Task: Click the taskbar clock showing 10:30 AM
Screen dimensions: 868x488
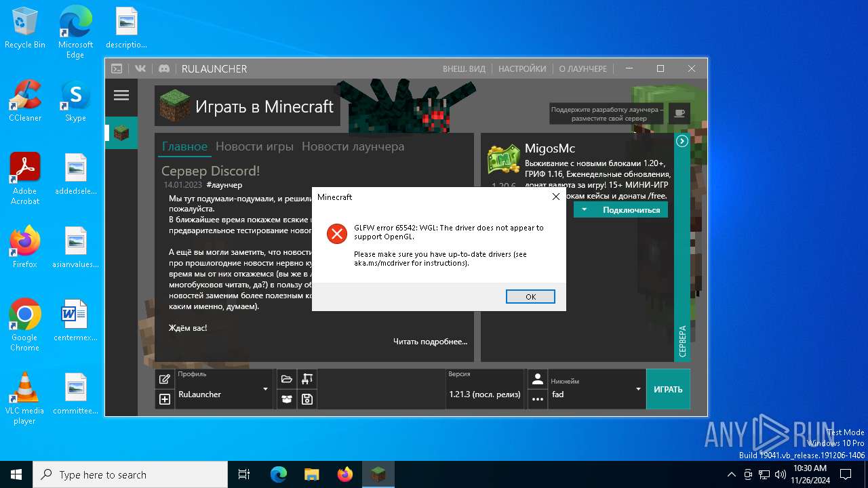Action: click(x=809, y=474)
